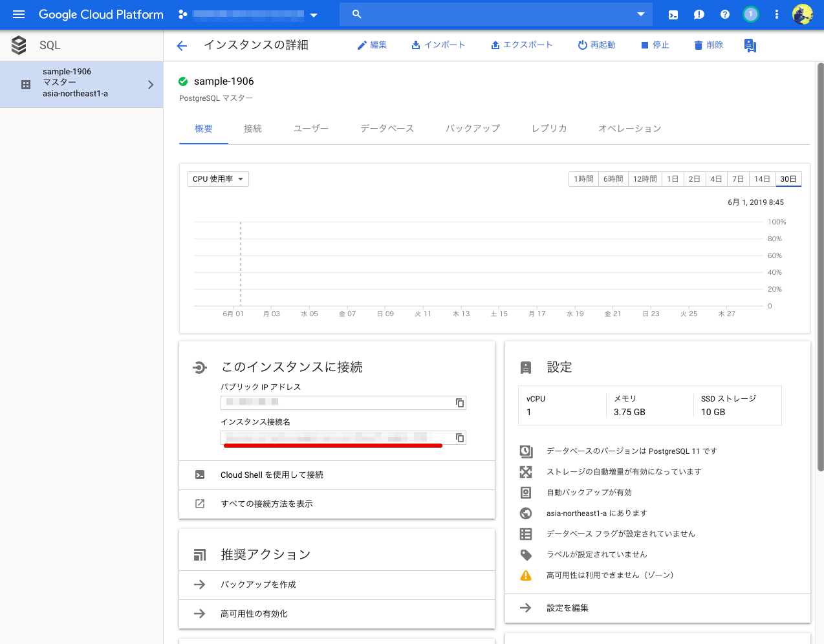
Task: Switch to the 接続 tab
Action: 253,129
